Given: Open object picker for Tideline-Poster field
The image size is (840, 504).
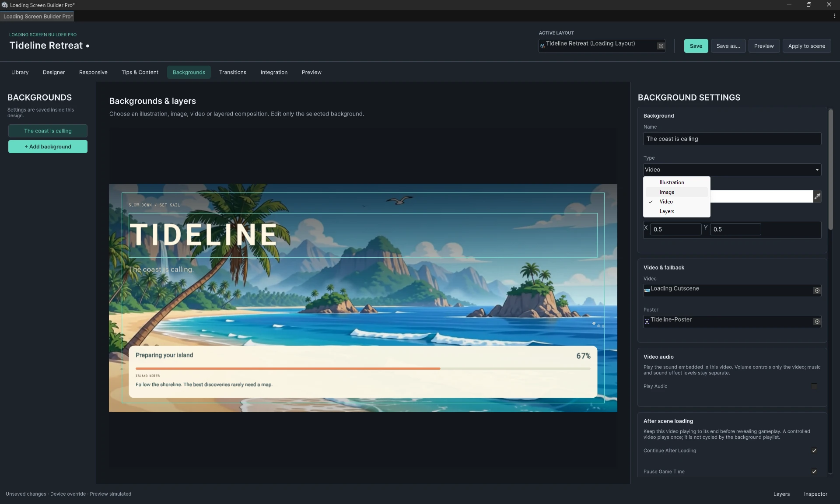Looking at the screenshot, I should coord(816,322).
